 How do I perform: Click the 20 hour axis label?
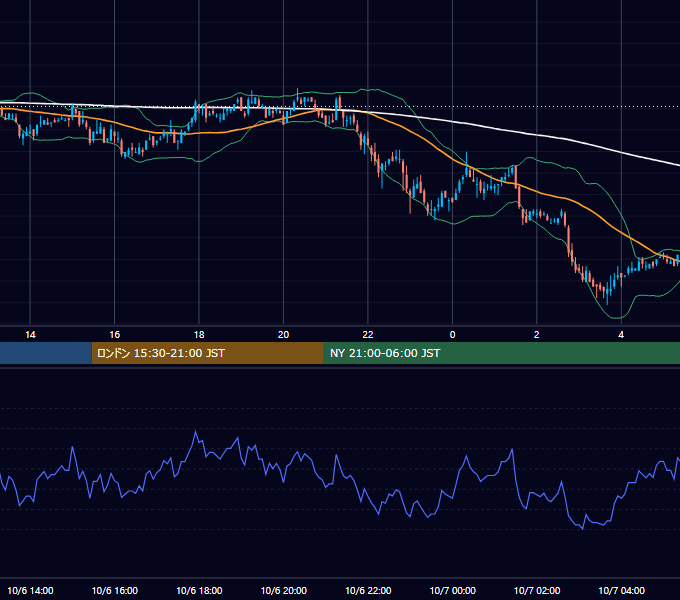pyautogui.click(x=283, y=335)
